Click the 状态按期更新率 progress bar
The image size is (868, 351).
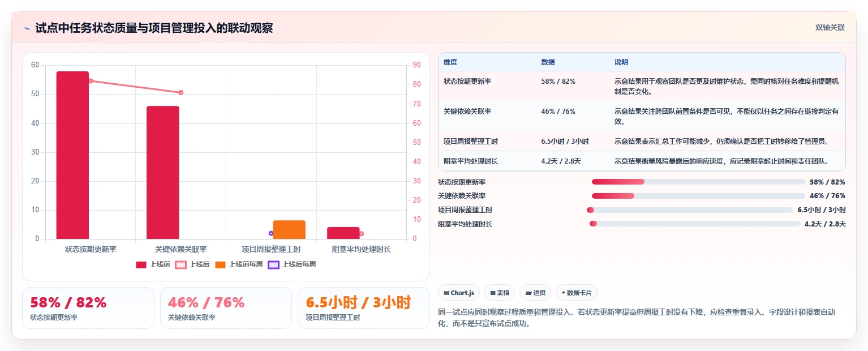click(698, 182)
